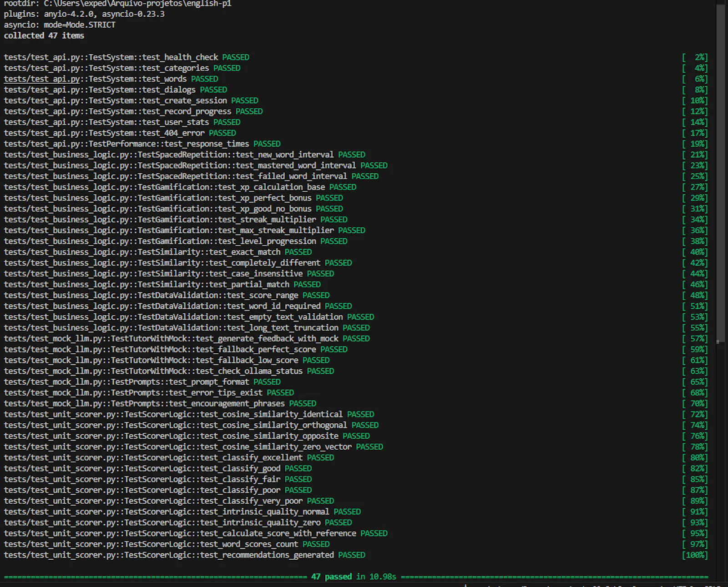
Task: Click the asyncio mode=Mode.STRICT line
Action: point(60,25)
